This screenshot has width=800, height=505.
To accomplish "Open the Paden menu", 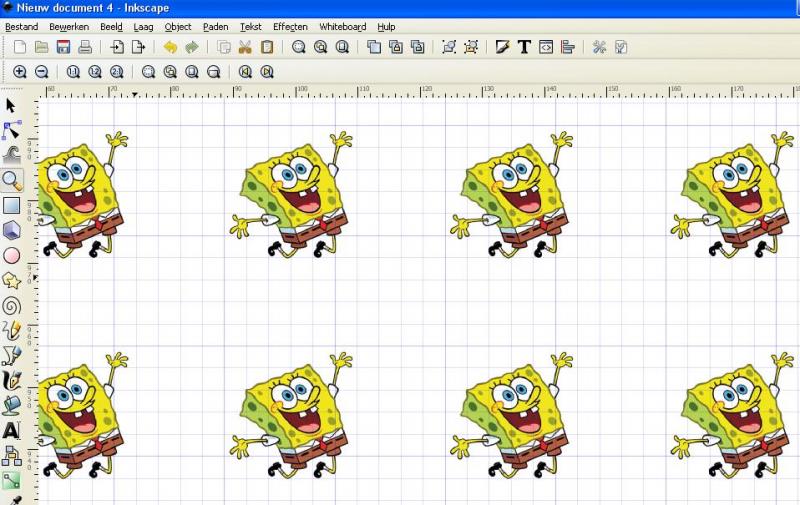I will click(215, 27).
